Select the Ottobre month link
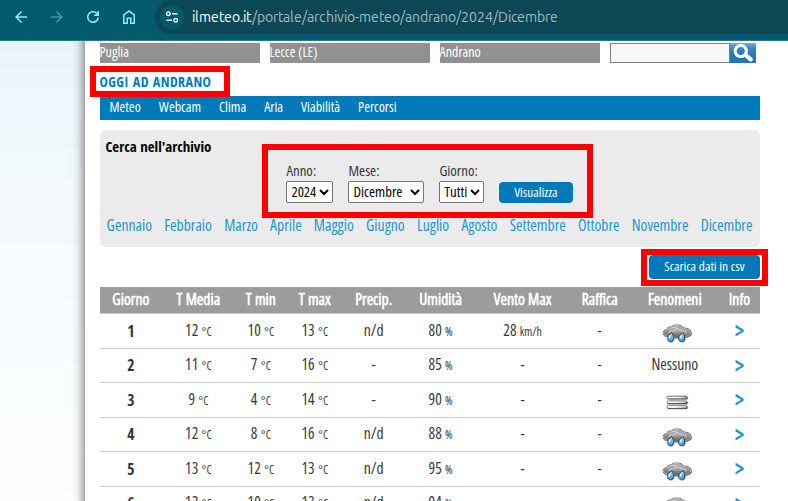 (x=599, y=226)
